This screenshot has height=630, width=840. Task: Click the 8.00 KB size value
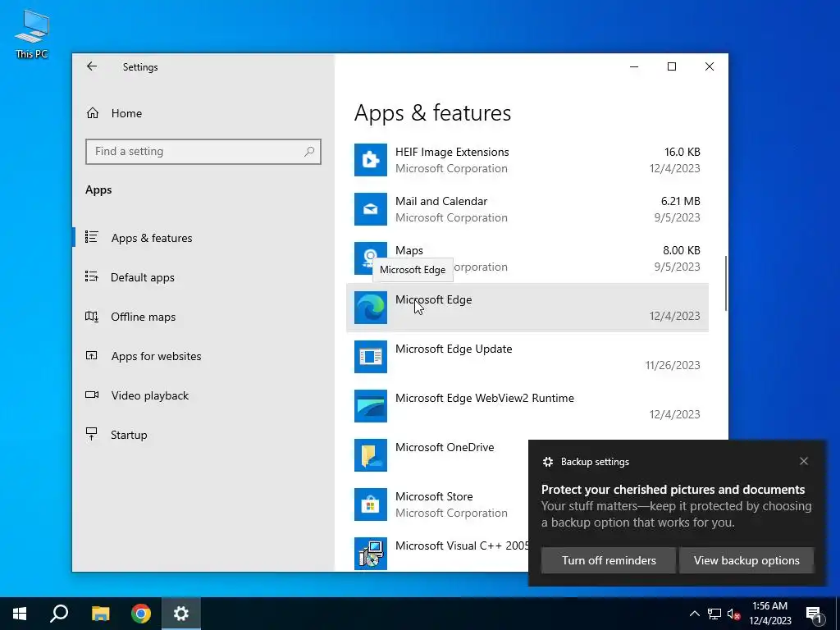tap(682, 250)
